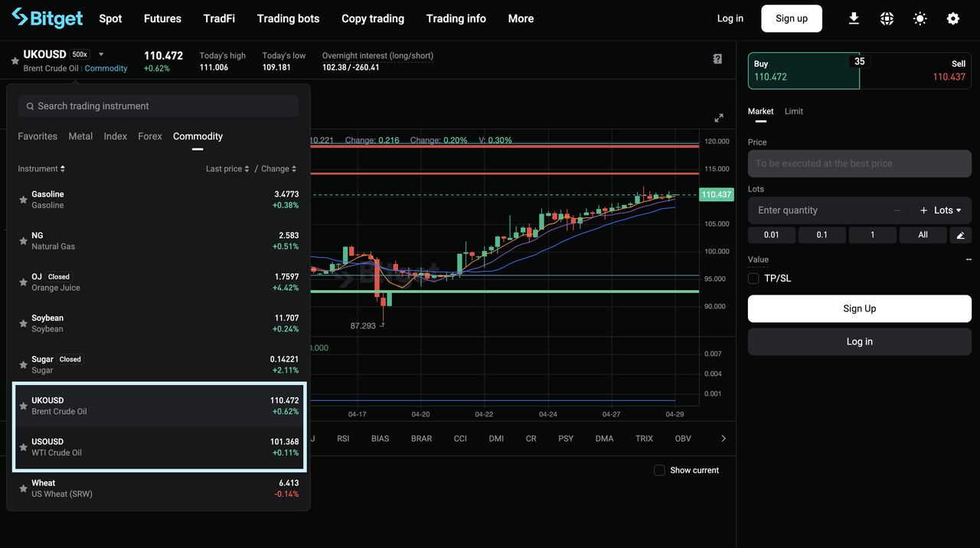Star the Wheat instrument
Viewport: 980px width, 548px height.
coord(23,489)
